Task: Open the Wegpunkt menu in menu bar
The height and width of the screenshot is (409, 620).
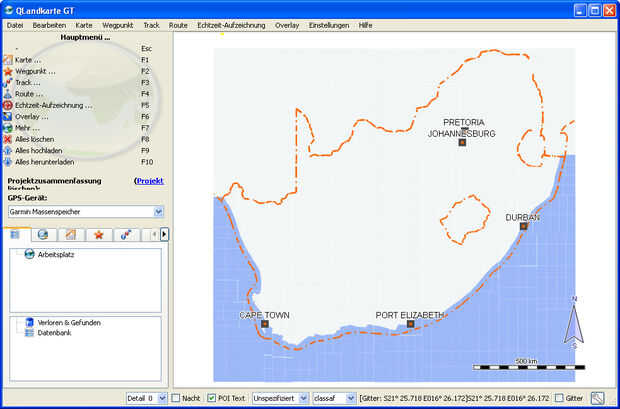Action: [x=118, y=25]
